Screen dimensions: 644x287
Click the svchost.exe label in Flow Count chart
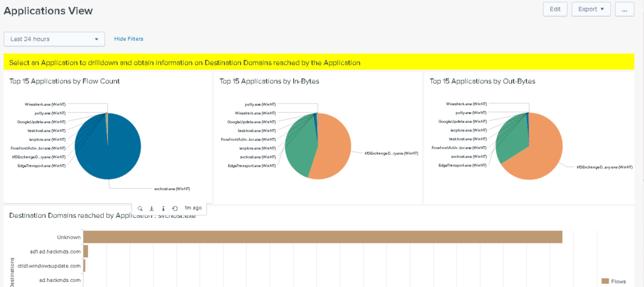[172, 188]
